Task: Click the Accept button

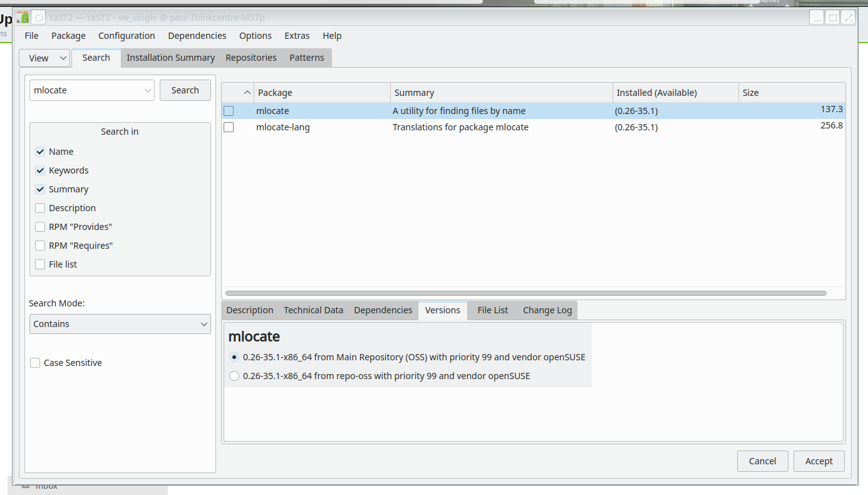Action: click(x=819, y=461)
